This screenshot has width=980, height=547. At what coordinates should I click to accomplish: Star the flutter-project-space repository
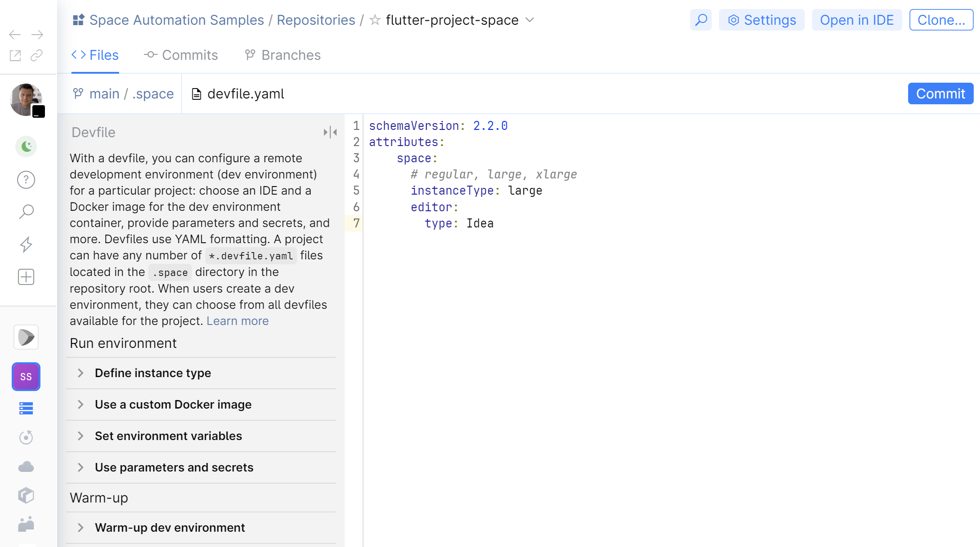(375, 20)
